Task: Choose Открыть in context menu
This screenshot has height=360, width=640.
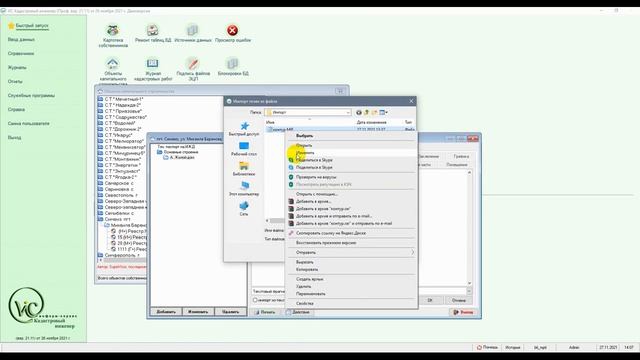Action: tap(304, 145)
